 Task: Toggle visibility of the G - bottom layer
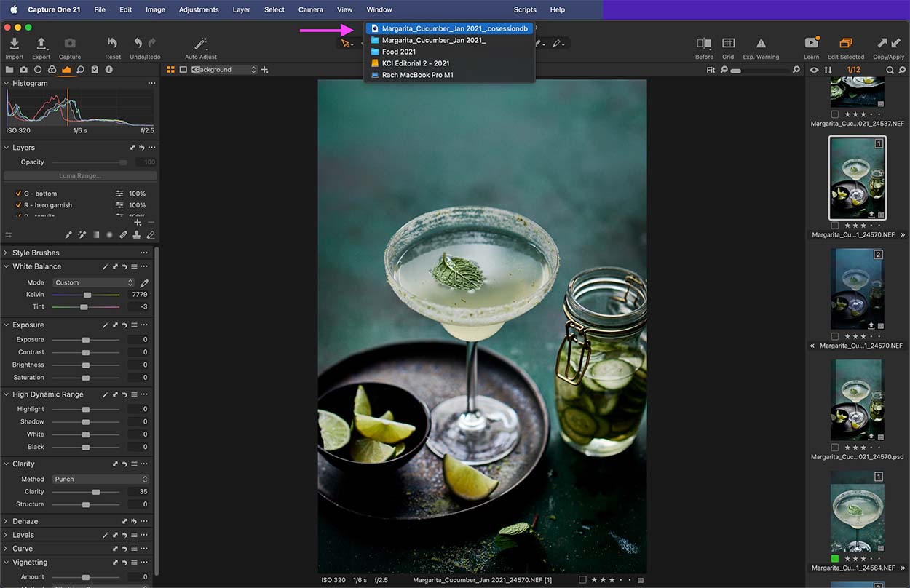(17, 194)
